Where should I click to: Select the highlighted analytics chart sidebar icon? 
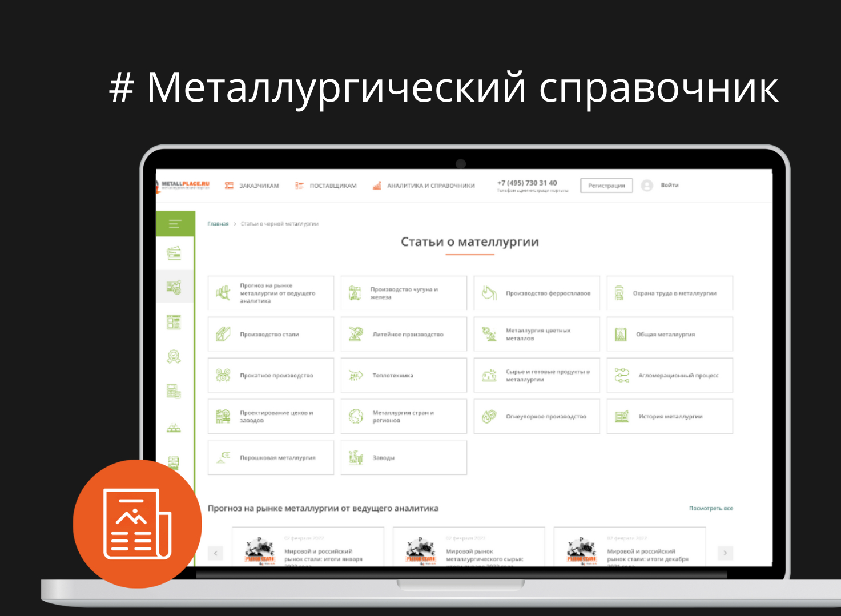point(174,287)
